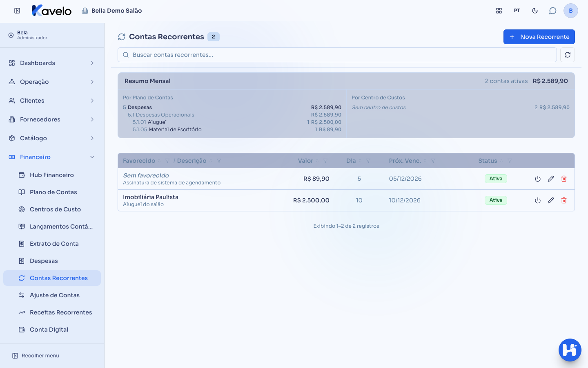Open Hub Financeiro page
The image size is (588, 368).
coord(52,175)
